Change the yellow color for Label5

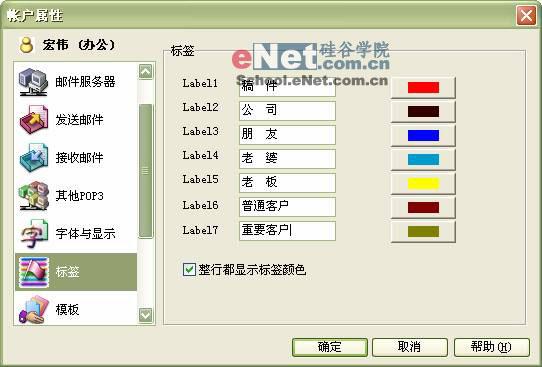tap(423, 184)
